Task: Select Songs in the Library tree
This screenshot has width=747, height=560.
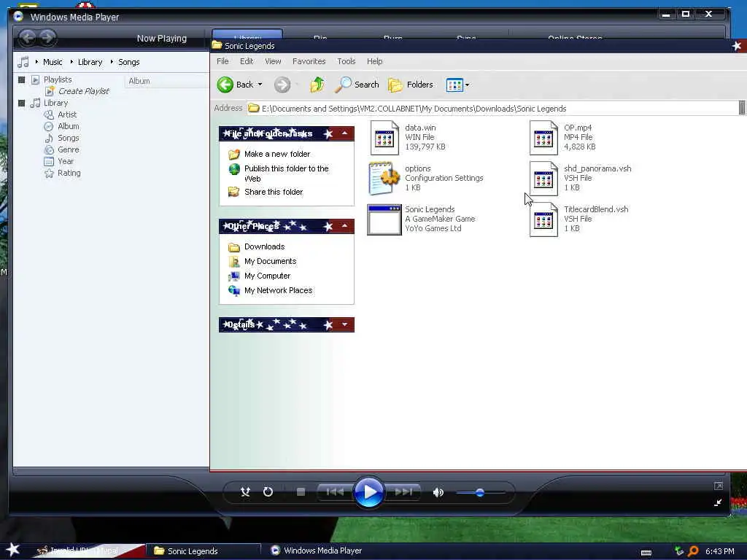Action: pyautogui.click(x=68, y=138)
